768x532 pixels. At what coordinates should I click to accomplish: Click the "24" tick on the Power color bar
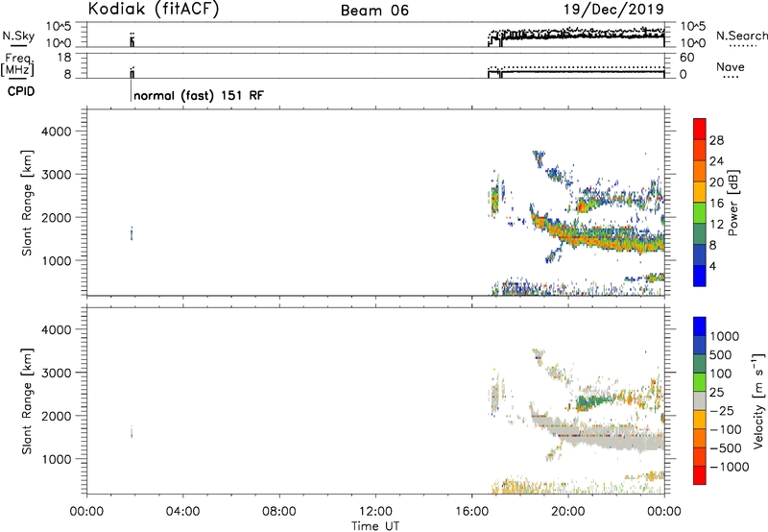click(x=716, y=161)
